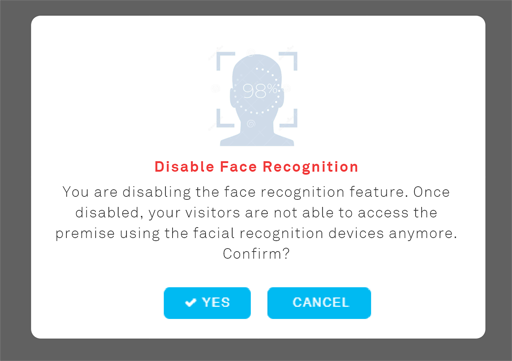
Task: Click the word Confirm? in the message
Action: 256,254
